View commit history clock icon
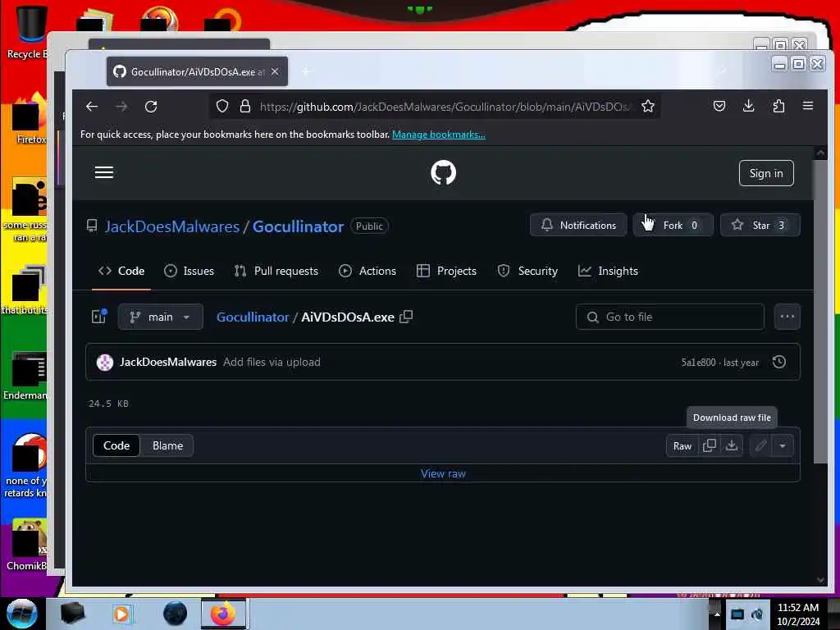The image size is (840, 630). click(779, 362)
